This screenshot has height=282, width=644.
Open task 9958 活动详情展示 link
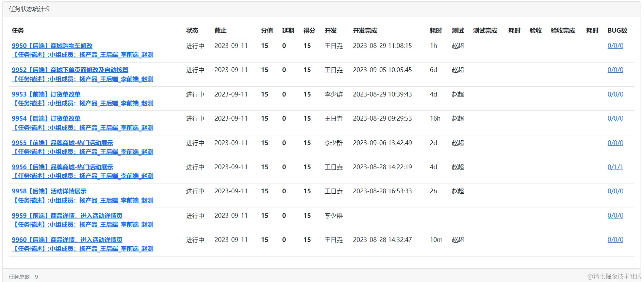click(49, 191)
